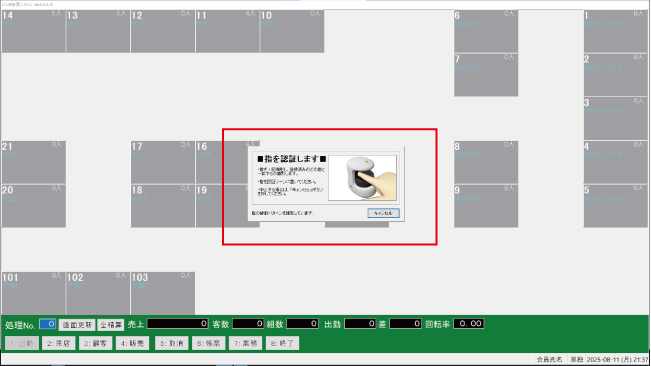Screen dimensions: 651x366
Task: Open the 6: 帳票 function
Action: coord(208,343)
